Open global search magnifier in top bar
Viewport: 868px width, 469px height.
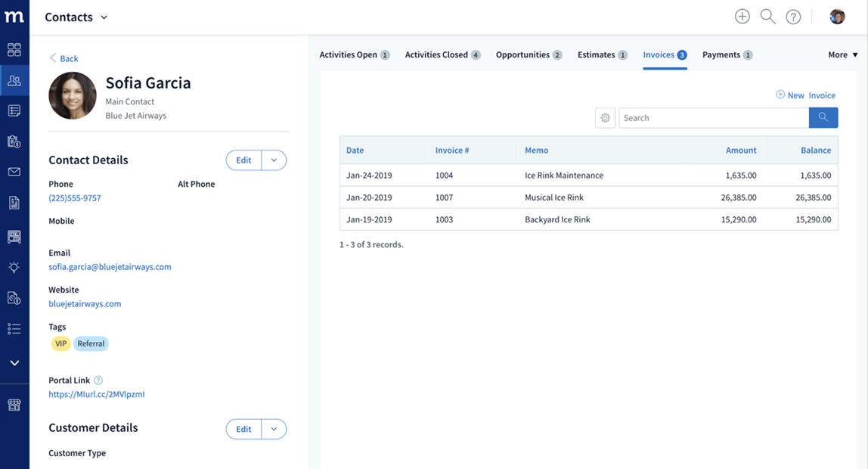coord(767,17)
